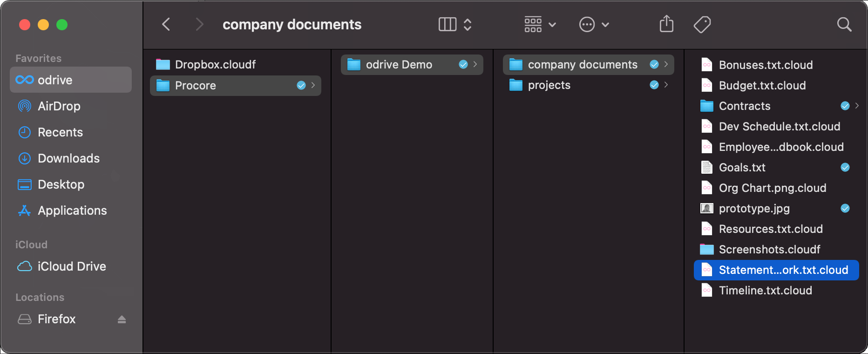Open the projects folder
Image resolution: width=868 pixels, height=354 pixels.
click(549, 85)
